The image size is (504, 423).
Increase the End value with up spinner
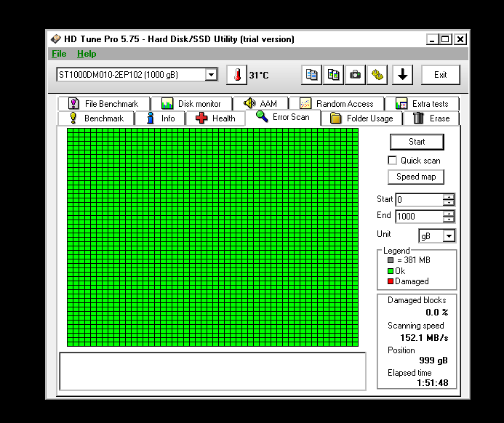[449, 213]
